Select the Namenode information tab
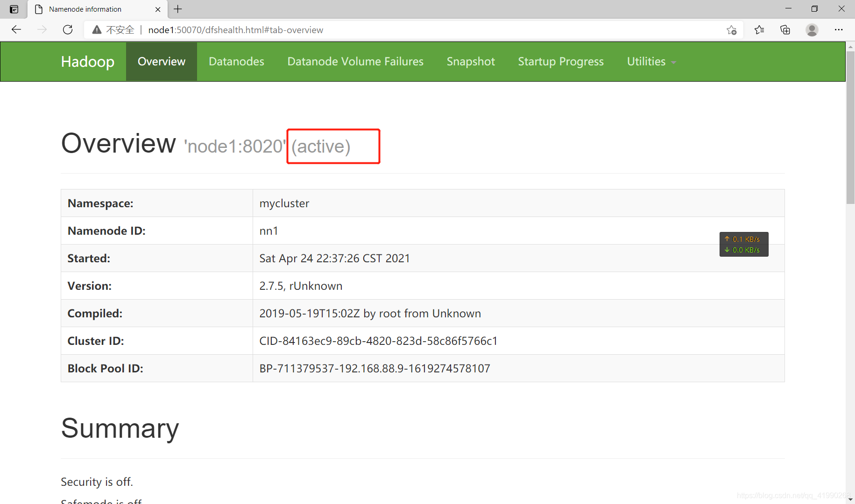 click(x=97, y=9)
